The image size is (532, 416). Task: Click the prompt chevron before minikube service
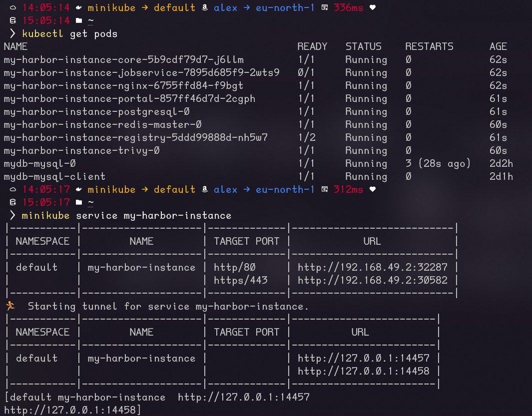[x=12, y=215]
